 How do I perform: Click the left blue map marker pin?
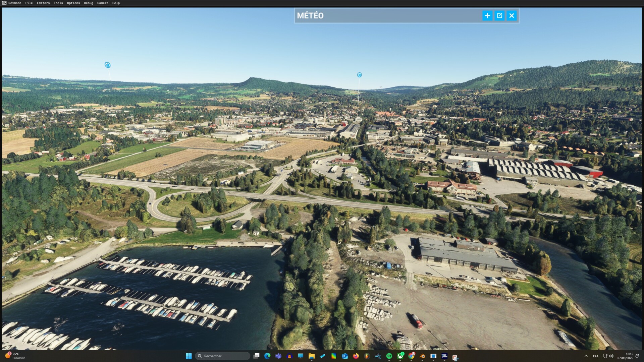tap(107, 65)
